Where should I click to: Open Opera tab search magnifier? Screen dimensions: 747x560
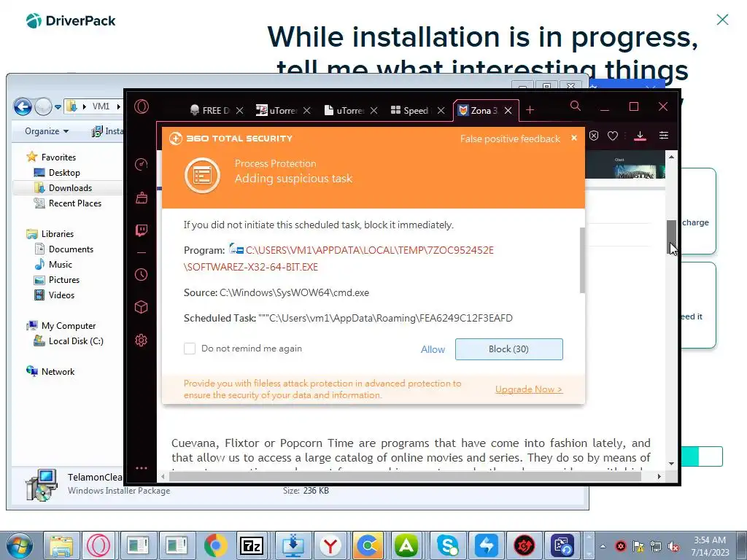[x=576, y=106]
